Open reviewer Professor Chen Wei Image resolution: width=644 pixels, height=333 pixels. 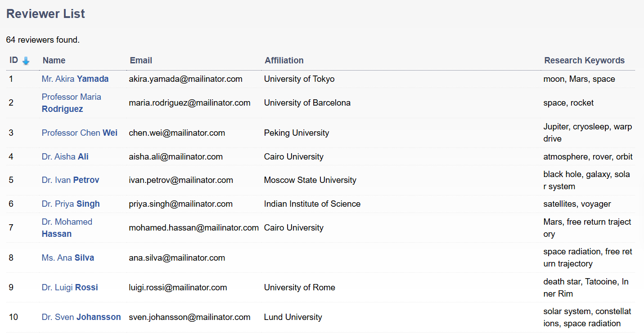click(80, 133)
